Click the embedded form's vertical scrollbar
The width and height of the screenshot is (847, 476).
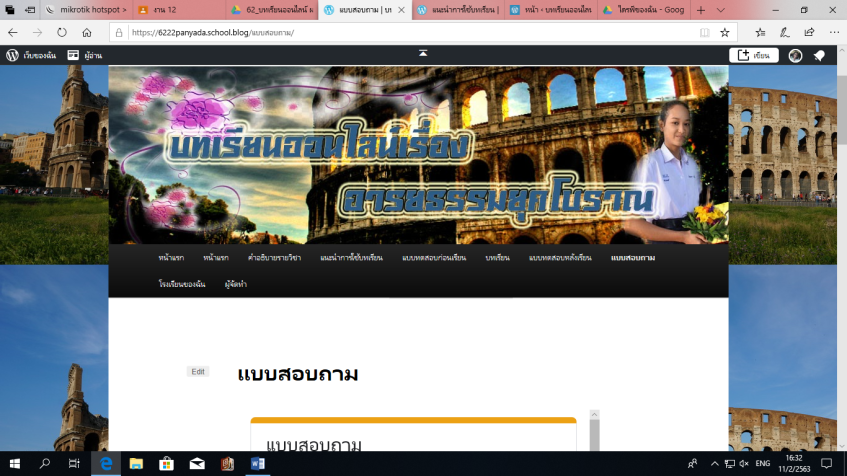594,435
